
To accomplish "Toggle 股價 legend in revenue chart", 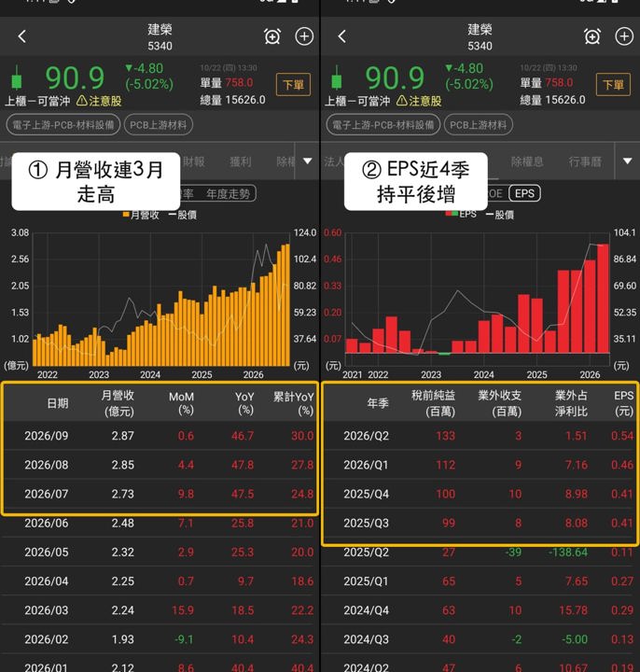I will pos(183,215).
